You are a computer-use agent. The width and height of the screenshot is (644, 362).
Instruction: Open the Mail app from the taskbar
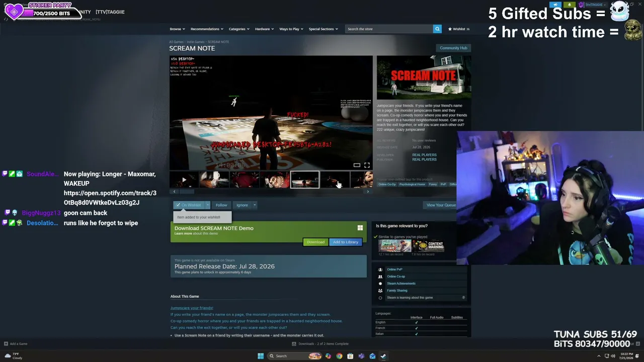tap(372, 356)
